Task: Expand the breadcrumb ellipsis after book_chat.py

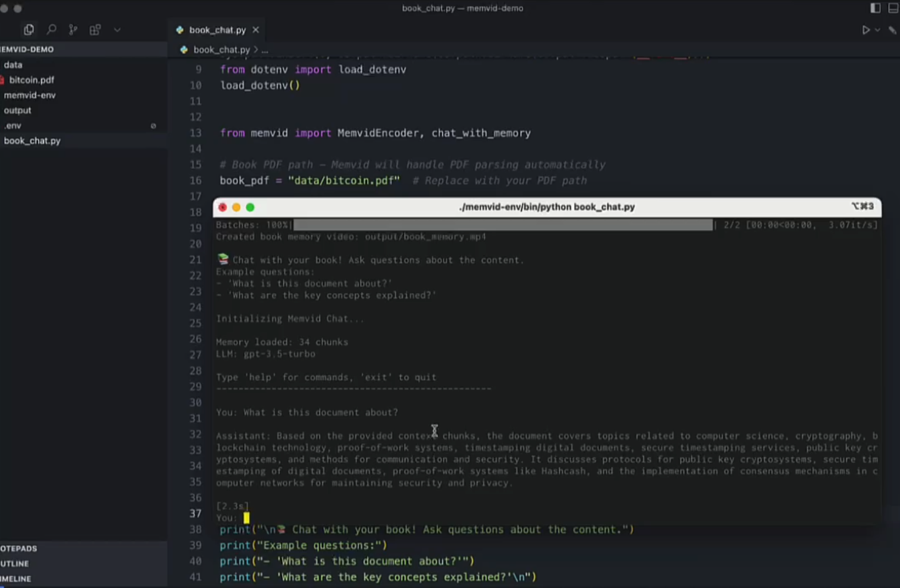Action: coord(265,50)
